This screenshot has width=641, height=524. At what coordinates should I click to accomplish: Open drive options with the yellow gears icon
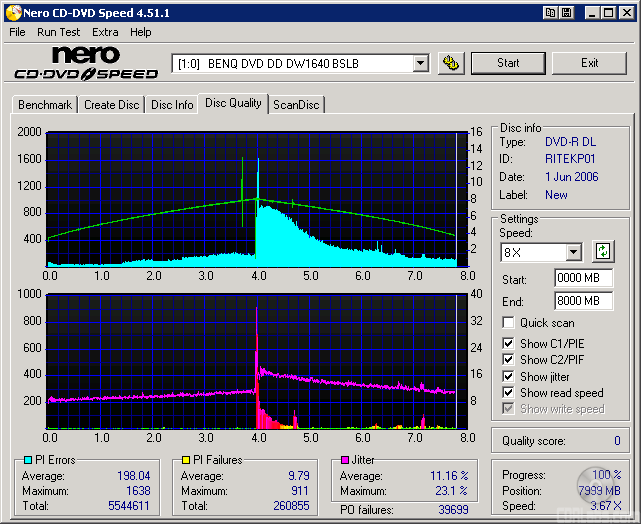tap(451, 63)
